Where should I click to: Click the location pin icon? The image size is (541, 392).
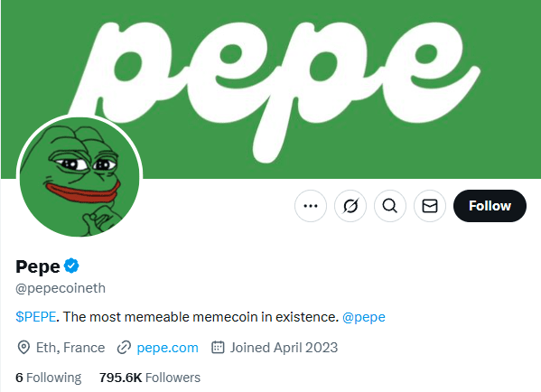23,348
